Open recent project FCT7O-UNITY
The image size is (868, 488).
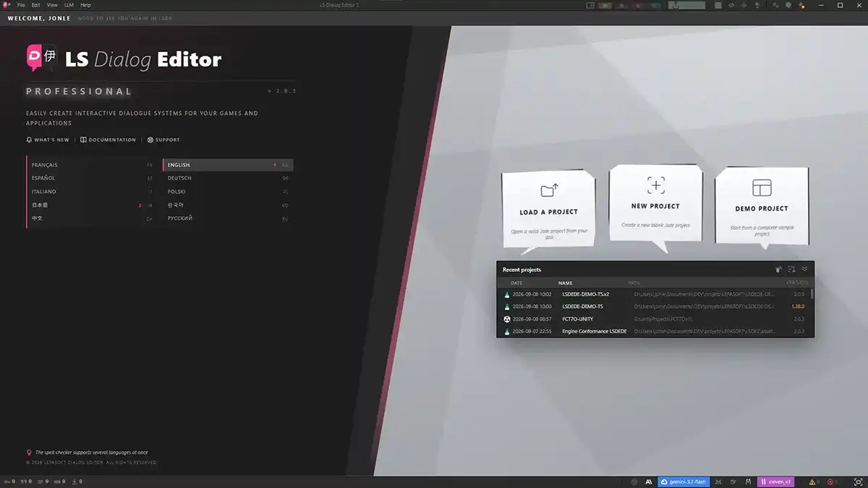[x=655, y=319]
